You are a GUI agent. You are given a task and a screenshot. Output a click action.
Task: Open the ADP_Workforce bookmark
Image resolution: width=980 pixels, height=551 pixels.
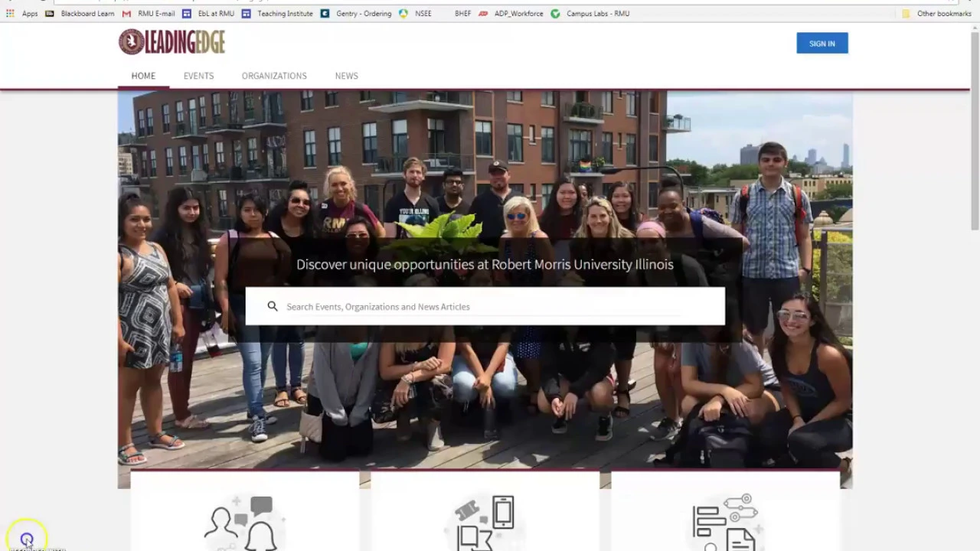(x=511, y=13)
